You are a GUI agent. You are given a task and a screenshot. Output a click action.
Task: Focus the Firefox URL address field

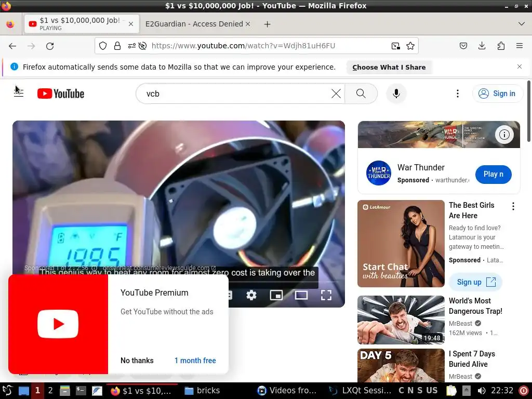(256, 46)
